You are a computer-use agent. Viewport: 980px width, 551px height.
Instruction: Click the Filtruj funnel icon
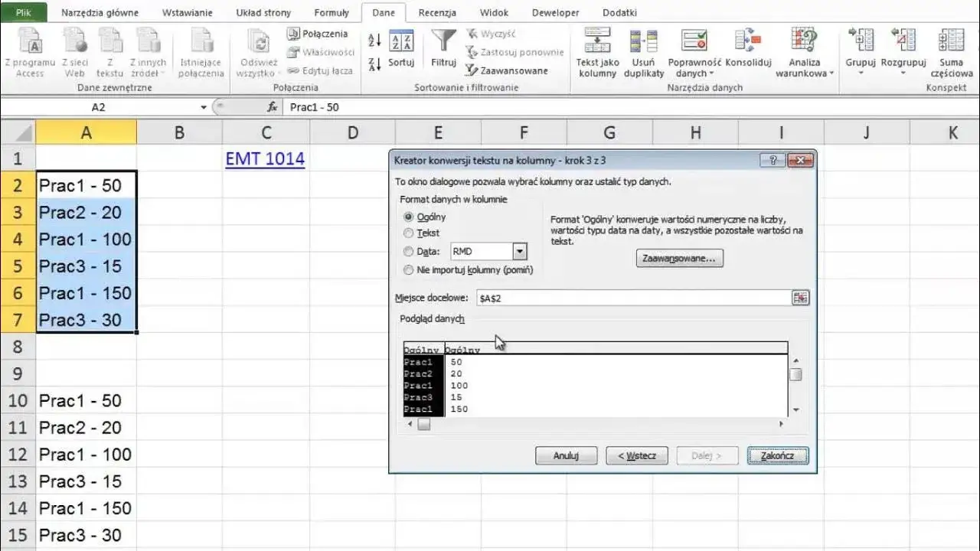[x=443, y=41]
